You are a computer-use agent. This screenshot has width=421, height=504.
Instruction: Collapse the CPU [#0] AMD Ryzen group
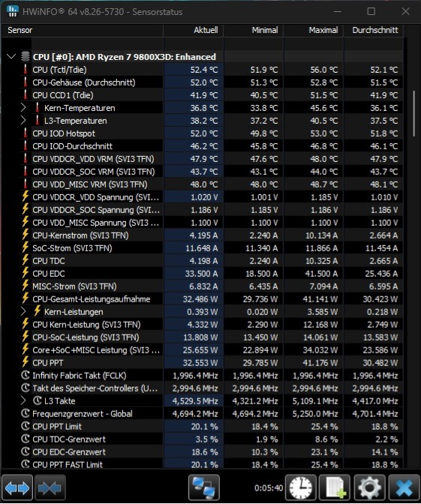coord(11,56)
